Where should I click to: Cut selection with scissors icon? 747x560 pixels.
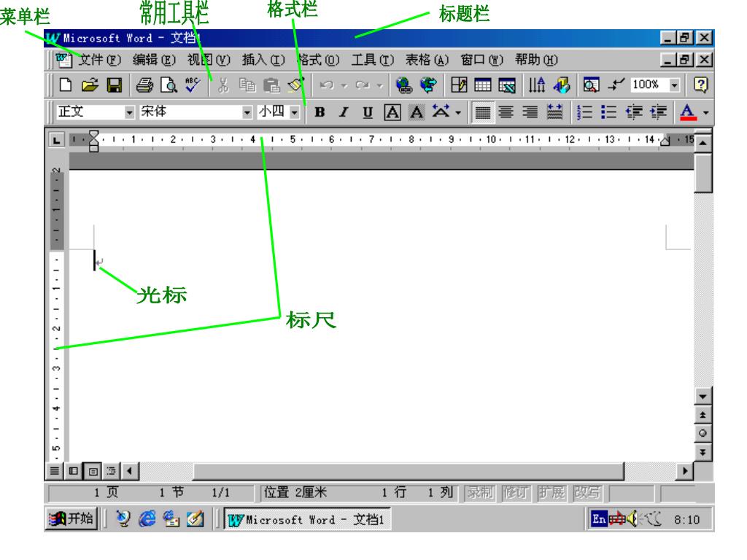point(223,85)
